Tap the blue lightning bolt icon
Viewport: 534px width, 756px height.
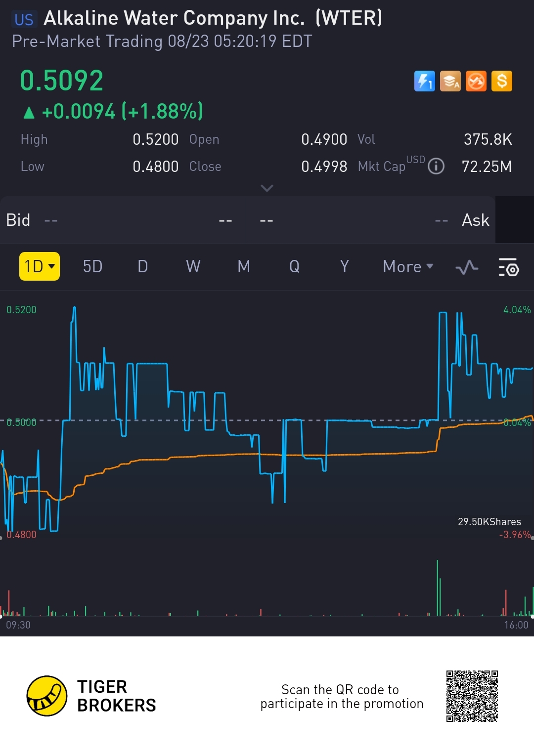click(424, 81)
